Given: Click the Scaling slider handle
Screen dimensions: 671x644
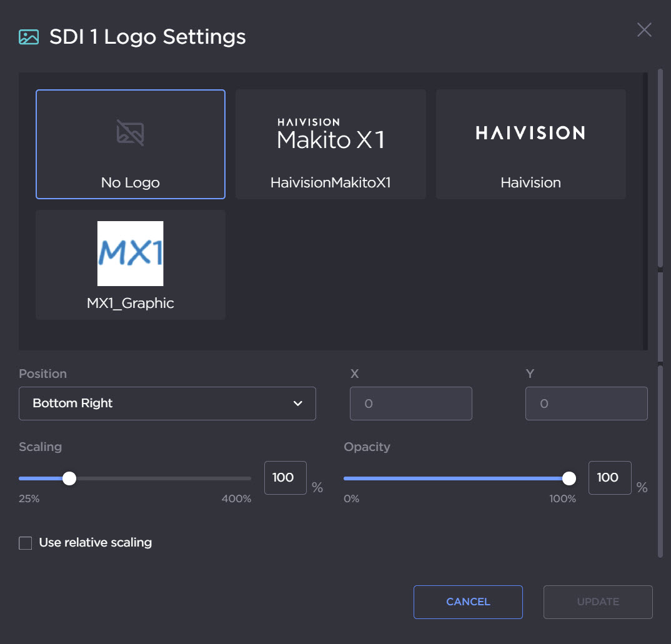Looking at the screenshot, I should pyautogui.click(x=69, y=478).
